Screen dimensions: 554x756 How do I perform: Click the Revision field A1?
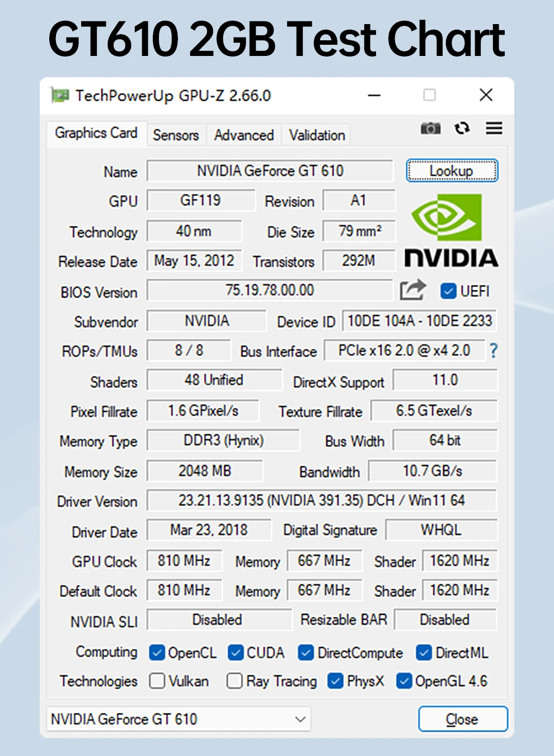click(x=359, y=200)
